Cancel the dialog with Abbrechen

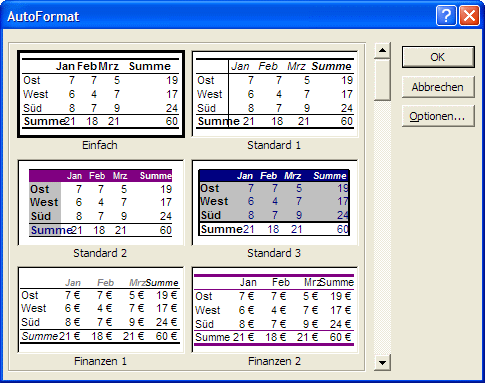pyautogui.click(x=438, y=87)
